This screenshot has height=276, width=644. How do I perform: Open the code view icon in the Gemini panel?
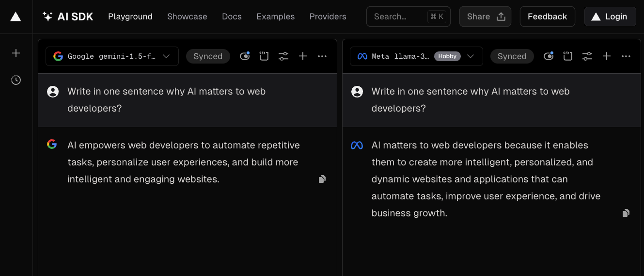coord(264,56)
